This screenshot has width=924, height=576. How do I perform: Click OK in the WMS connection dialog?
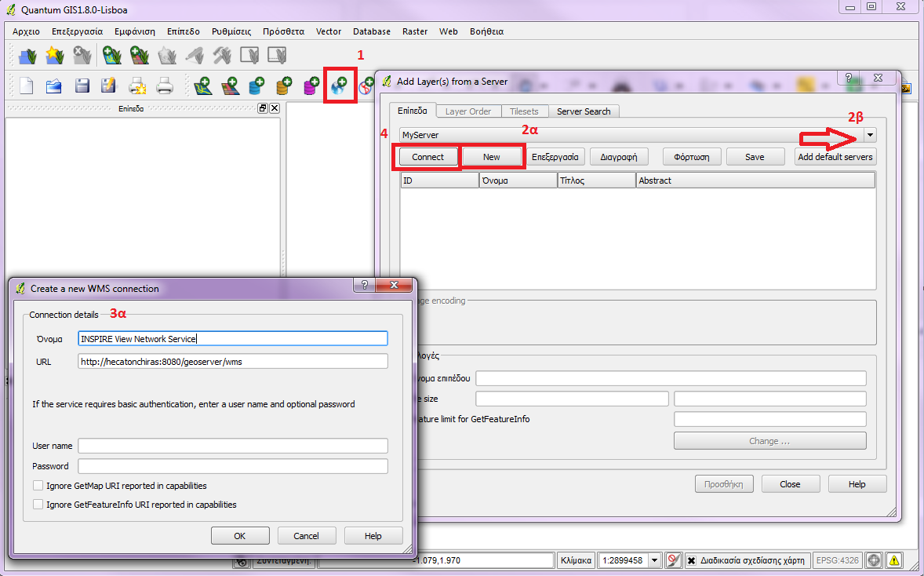tap(240, 536)
